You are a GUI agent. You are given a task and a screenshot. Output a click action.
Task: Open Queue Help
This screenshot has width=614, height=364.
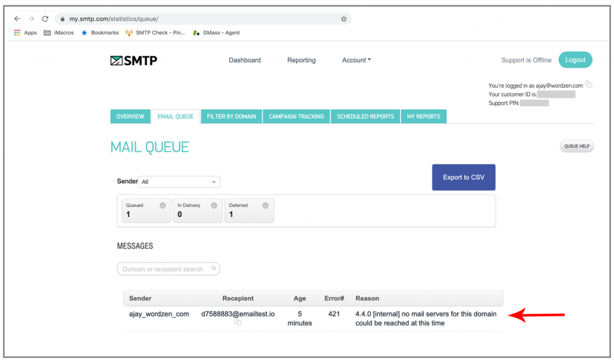(x=576, y=146)
